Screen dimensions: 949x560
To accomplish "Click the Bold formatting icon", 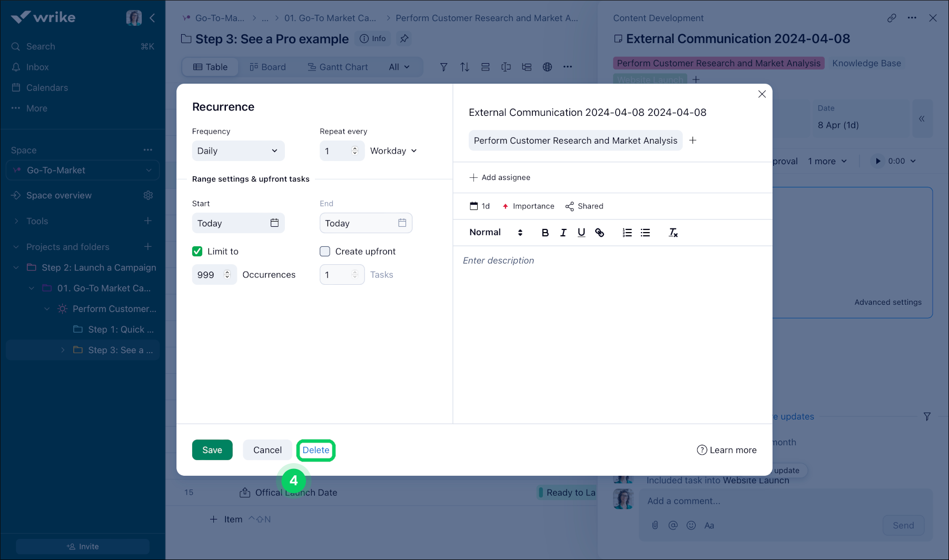I will [x=545, y=233].
